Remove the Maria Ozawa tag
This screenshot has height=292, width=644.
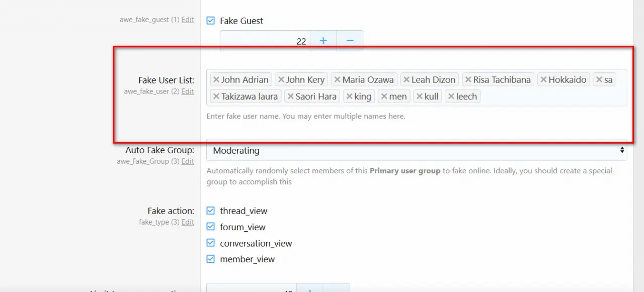(x=338, y=80)
